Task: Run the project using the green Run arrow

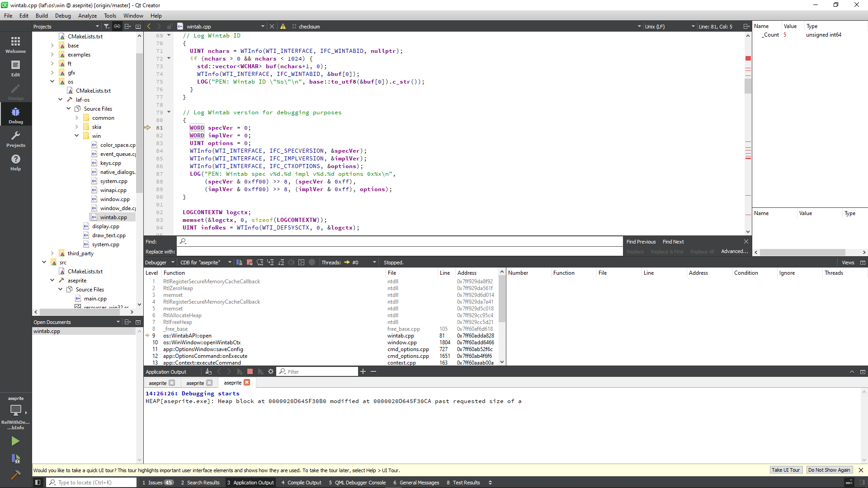Action: click(x=15, y=441)
